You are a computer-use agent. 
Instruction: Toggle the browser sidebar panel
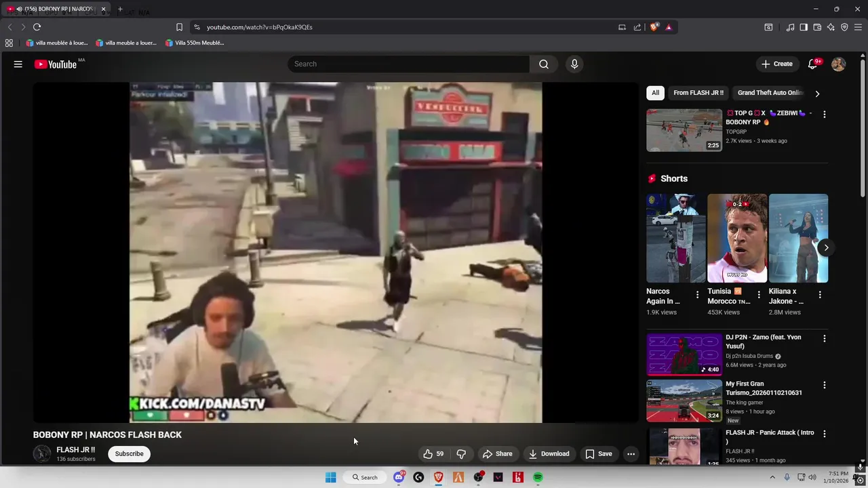point(804,27)
